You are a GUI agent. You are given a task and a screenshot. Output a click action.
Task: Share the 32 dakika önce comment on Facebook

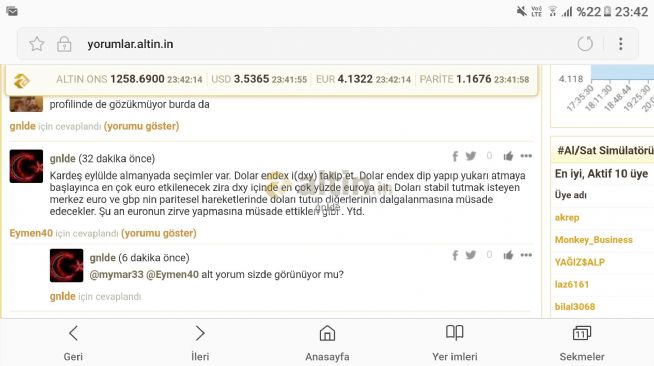pyautogui.click(x=455, y=156)
